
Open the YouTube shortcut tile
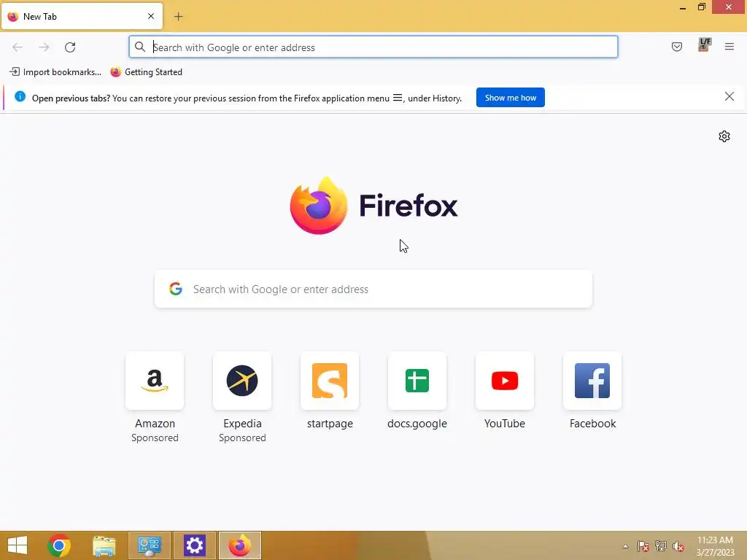pos(505,381)
